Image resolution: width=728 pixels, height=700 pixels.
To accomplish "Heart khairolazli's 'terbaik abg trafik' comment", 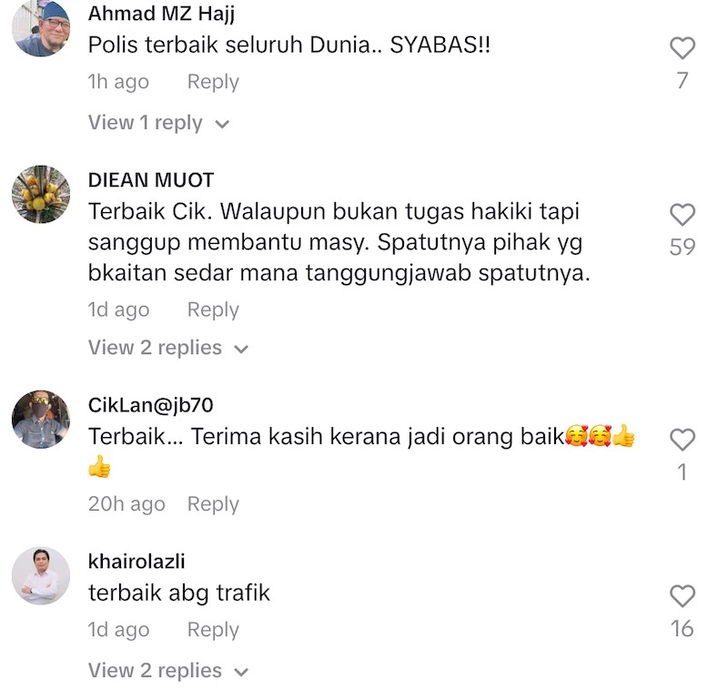I will 682,596.
